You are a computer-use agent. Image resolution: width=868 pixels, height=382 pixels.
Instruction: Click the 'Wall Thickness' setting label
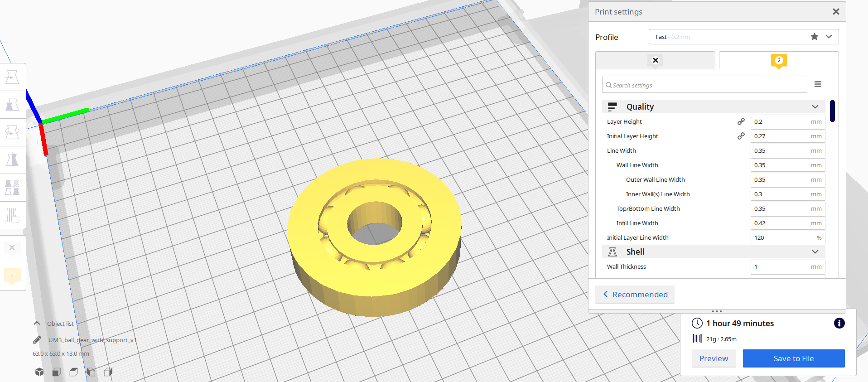(x=627, y=266)
